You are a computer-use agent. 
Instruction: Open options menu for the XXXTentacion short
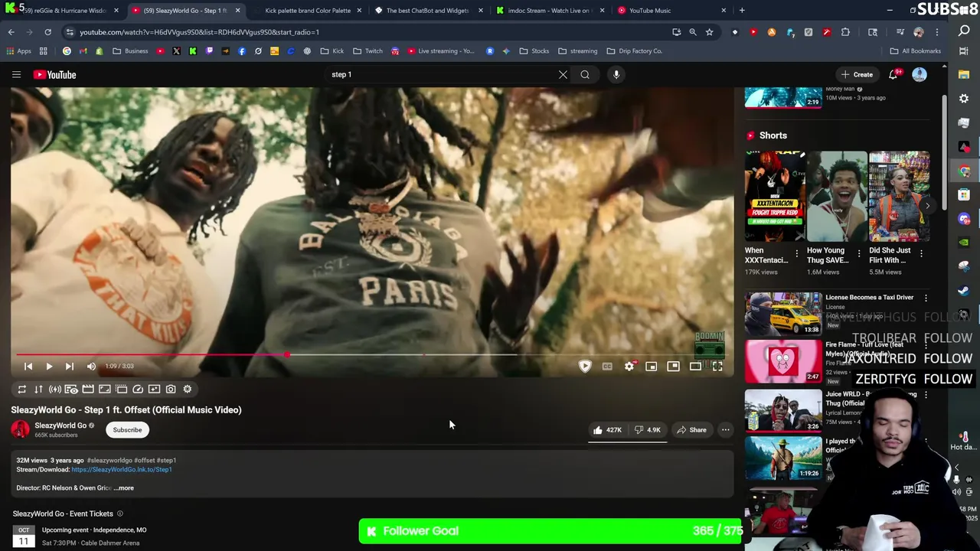click(797, 253)
